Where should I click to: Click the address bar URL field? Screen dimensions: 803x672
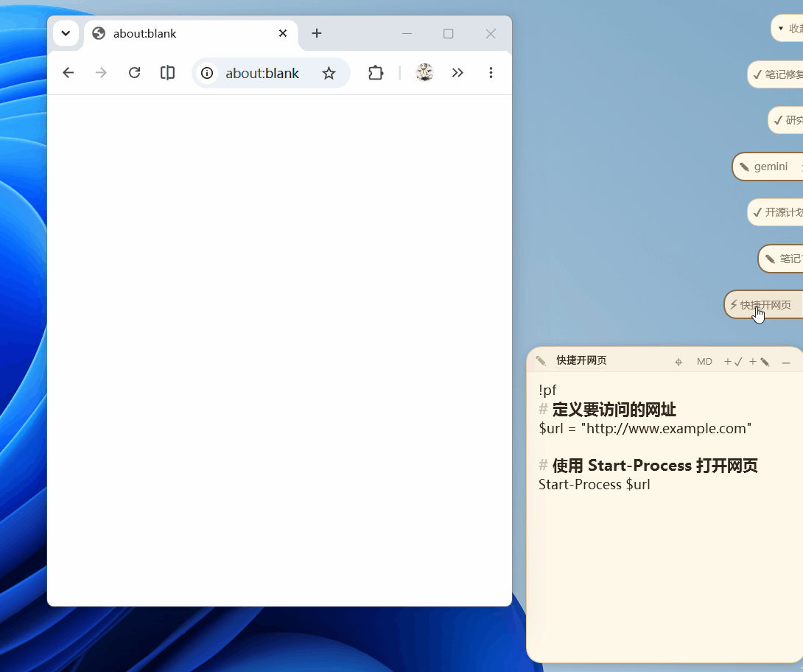point(262,73)
